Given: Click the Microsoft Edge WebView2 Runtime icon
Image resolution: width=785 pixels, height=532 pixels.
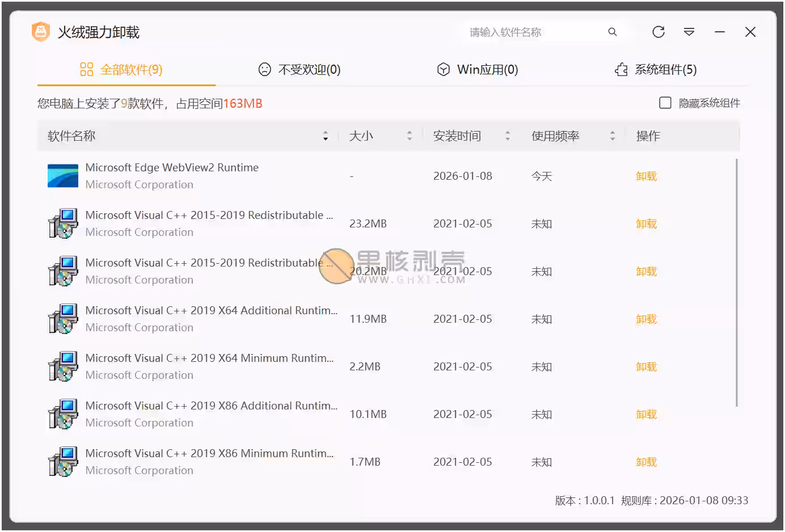Looking at the screenshot, I should pyautogui.click(x=63, y=176).
